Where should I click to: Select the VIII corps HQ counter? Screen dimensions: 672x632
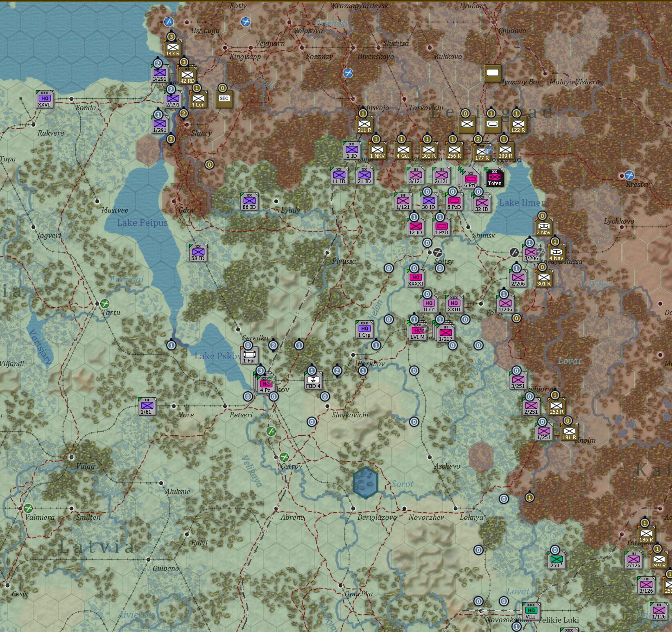tap(531, 611)
